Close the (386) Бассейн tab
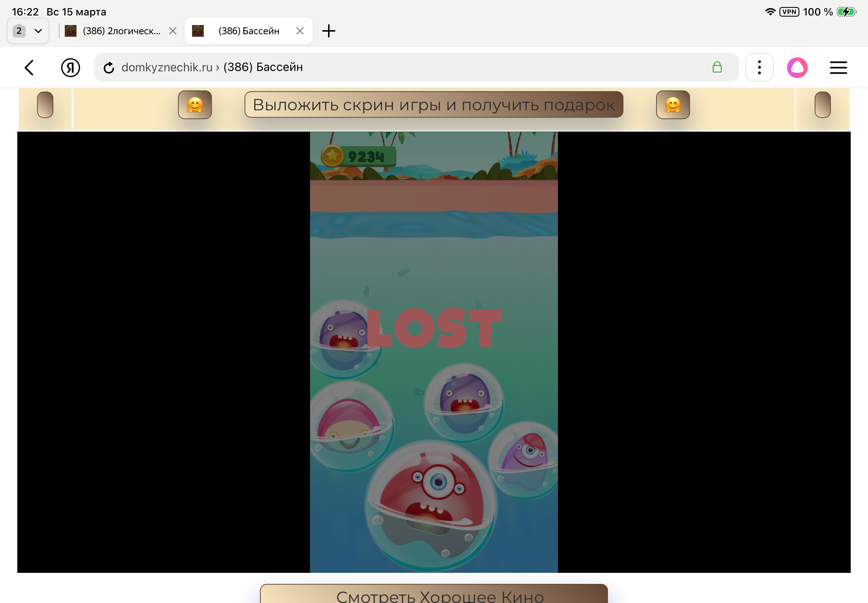 (x=300, y=31)
